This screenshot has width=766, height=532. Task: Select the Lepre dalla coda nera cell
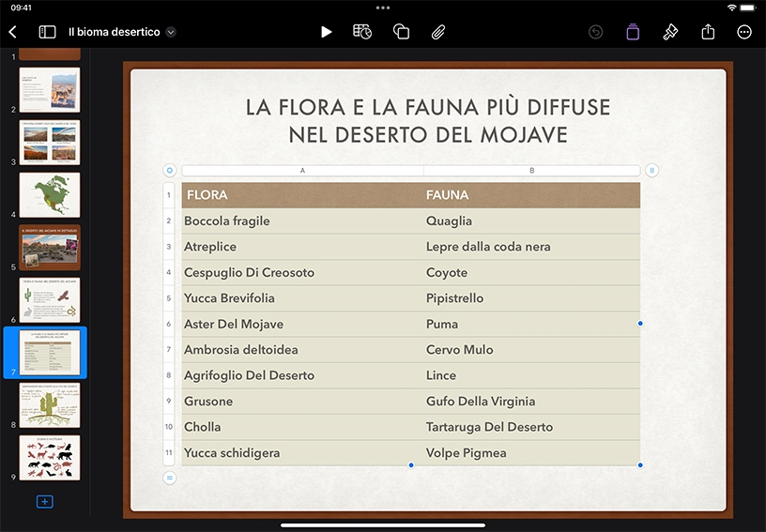532,247
